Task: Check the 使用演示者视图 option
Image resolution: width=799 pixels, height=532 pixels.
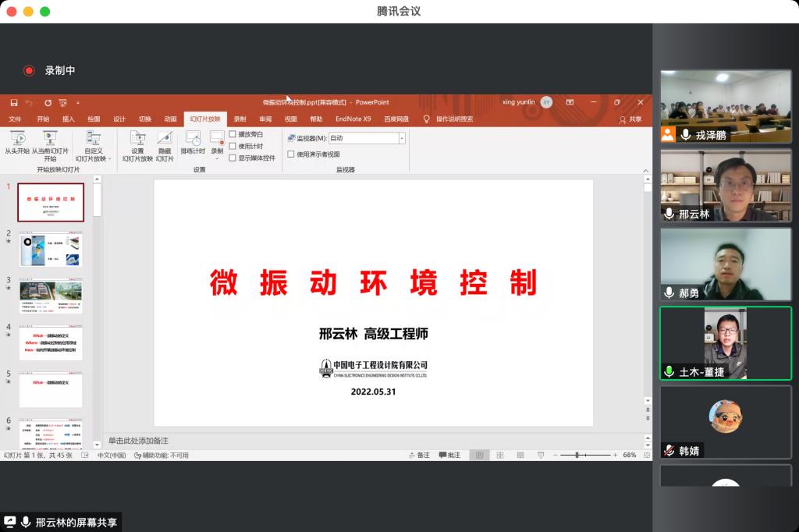Action: pos(291,154)
